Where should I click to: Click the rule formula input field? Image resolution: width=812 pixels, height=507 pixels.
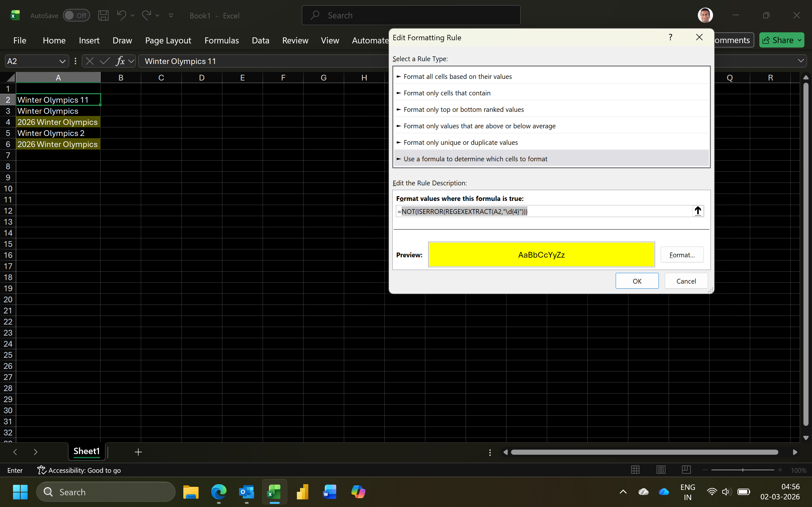tap(544, 211)
